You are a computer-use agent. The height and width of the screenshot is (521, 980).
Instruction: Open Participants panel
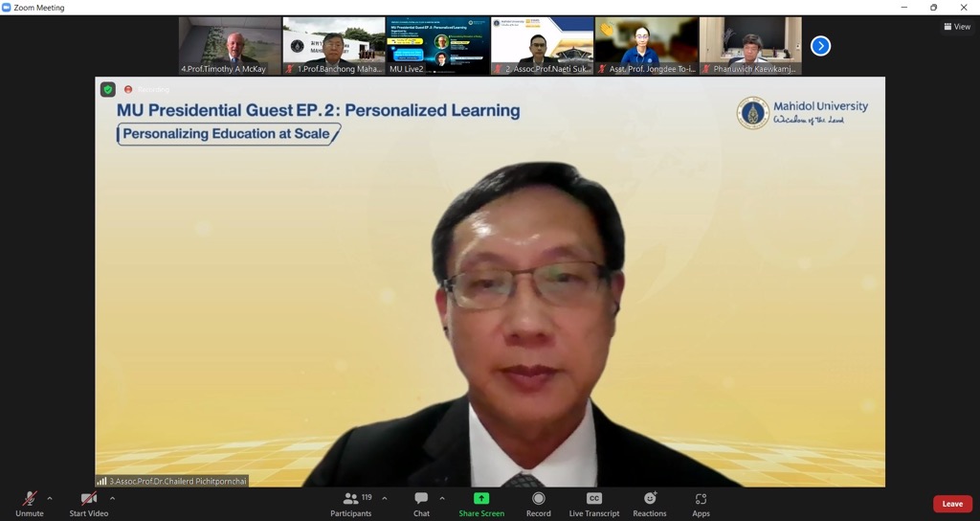coord(350,504)
